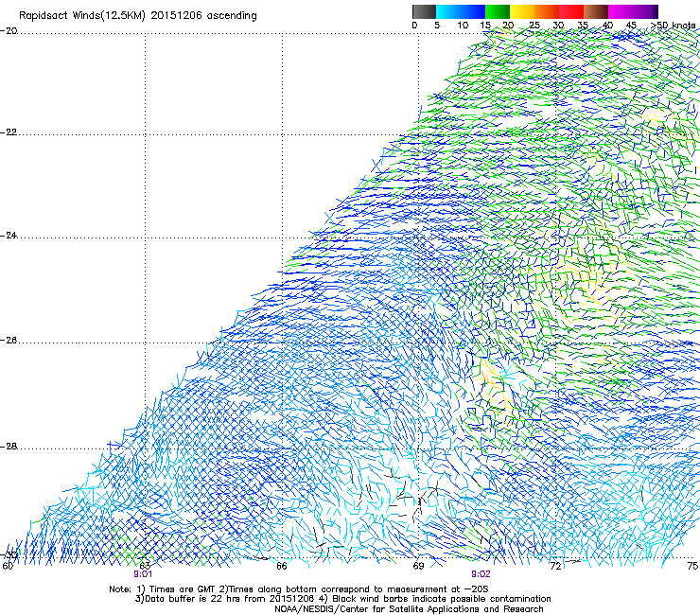Image resolution: width=700 pixels, height=615 pixels.
Task: Click the 72 longitude axis label
Action: tap(555, 566)
